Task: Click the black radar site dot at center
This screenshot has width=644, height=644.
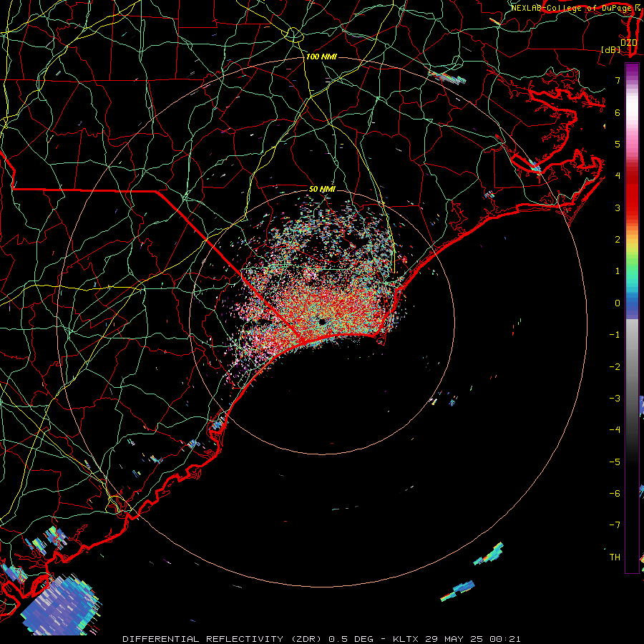Action: point(322,321)
